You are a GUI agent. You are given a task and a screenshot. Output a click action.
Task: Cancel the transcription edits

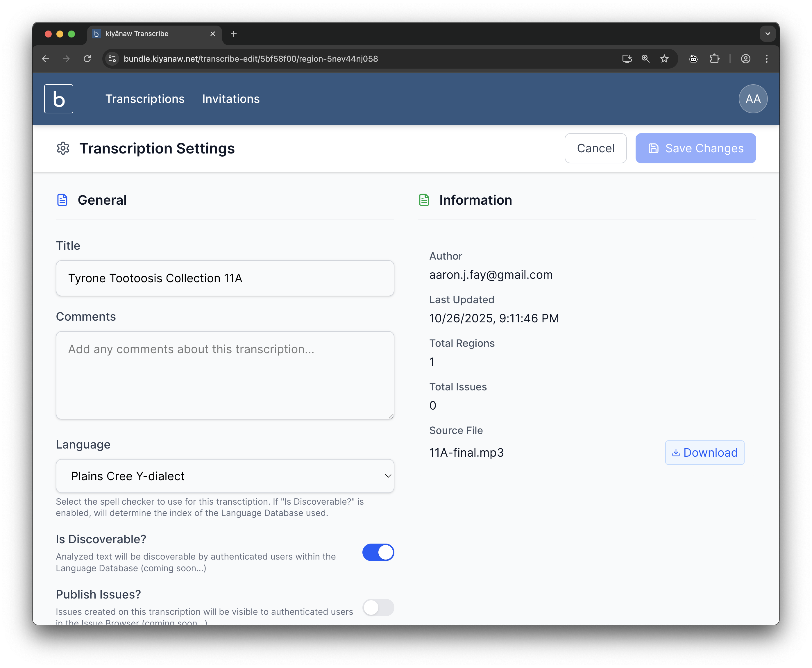tap(595, 148)
